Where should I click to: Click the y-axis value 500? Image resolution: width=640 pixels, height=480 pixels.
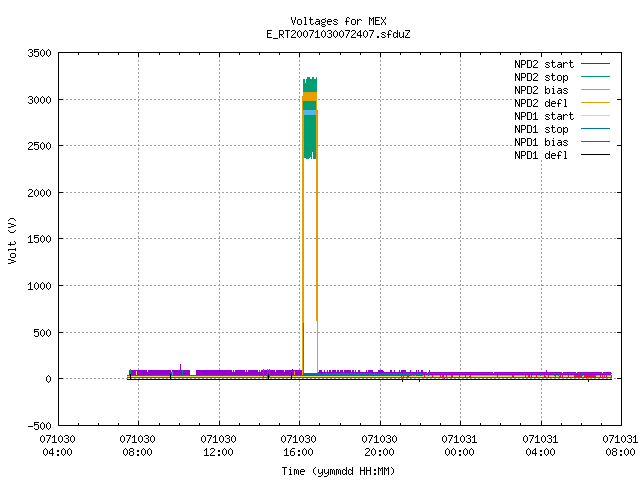point(42,333)
